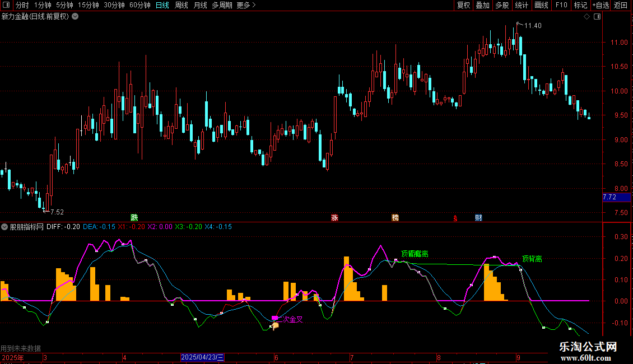The width and height of the screenshot is (633, 364).
Task: Click the 新力金融(日线.前复权) title
Action: [35, 17]
